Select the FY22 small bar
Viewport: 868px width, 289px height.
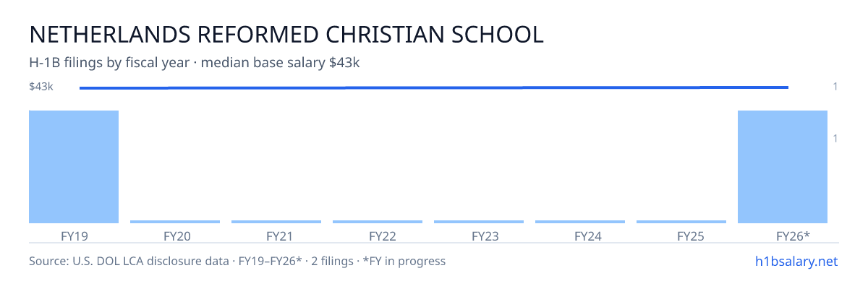pyautogui.click(x=378, y=222)
